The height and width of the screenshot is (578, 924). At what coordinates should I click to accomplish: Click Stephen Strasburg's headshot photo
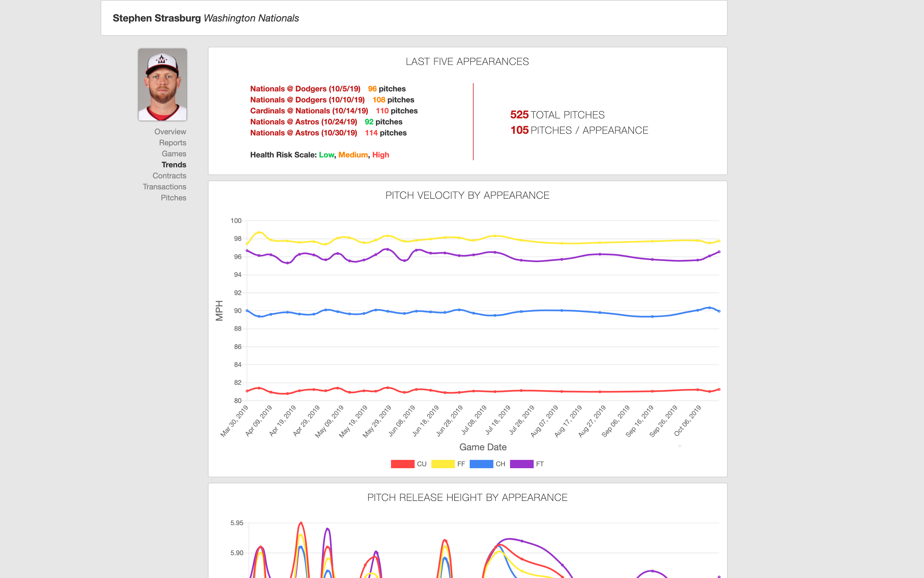tap(162, 84)
